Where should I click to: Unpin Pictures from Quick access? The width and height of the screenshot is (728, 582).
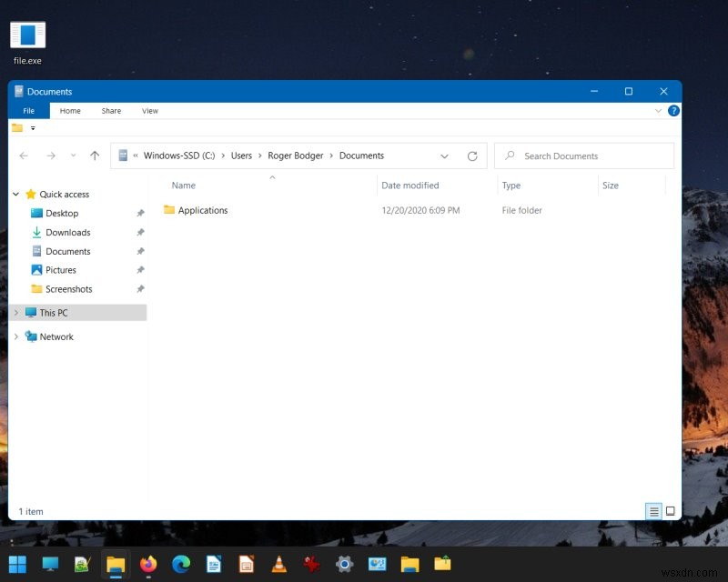140,270
